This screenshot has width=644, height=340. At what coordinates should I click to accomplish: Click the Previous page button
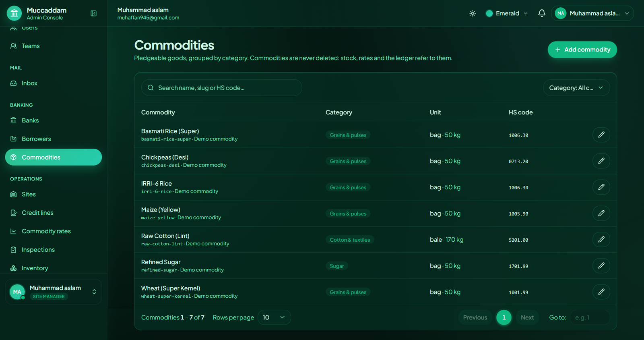click(475, 317)
